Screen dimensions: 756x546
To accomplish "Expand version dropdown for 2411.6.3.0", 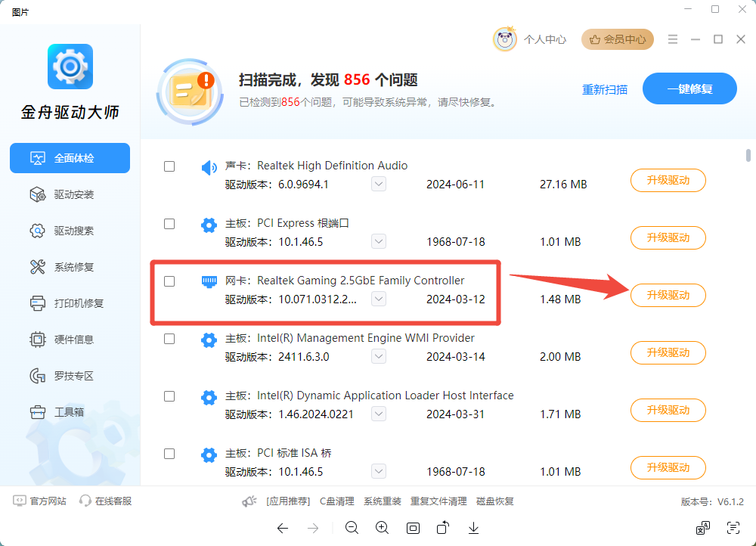I will (379, 356).
